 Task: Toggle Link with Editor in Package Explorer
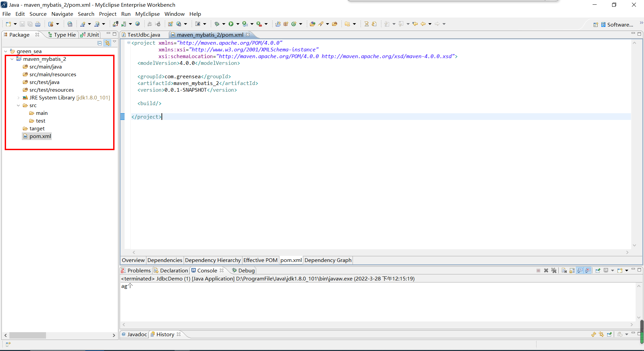pos(107,43)
